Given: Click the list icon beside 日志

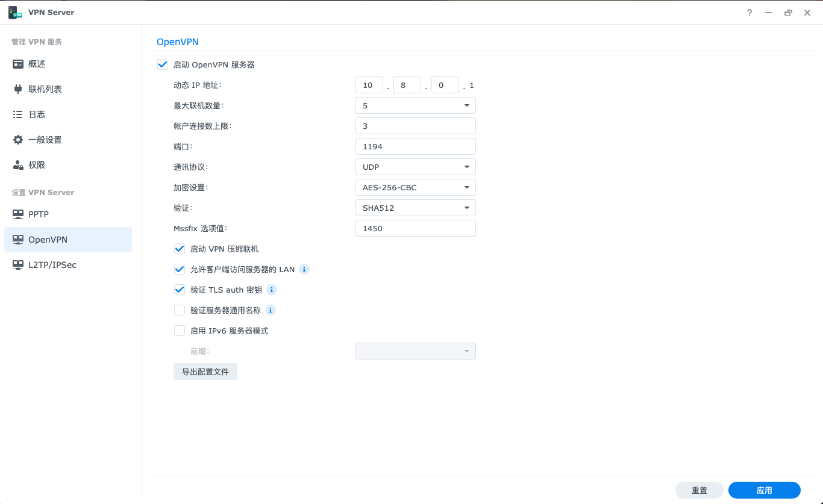Looking at the screenshot, I should 18,114.
